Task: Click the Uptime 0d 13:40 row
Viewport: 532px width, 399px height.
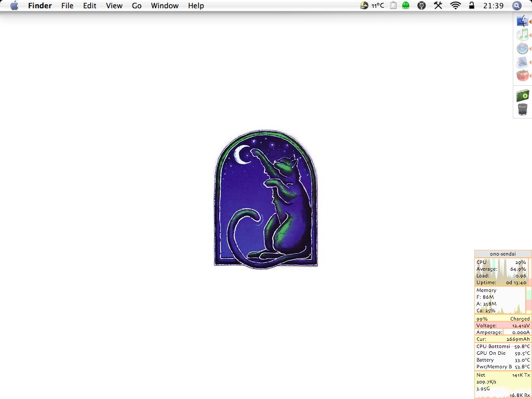Action: [x=501, y=283]
